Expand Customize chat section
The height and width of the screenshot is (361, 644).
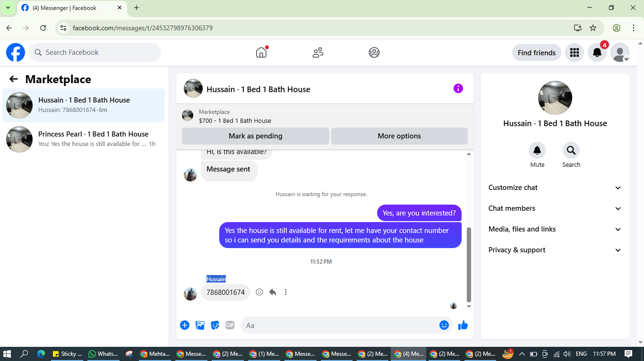[555, 188]
